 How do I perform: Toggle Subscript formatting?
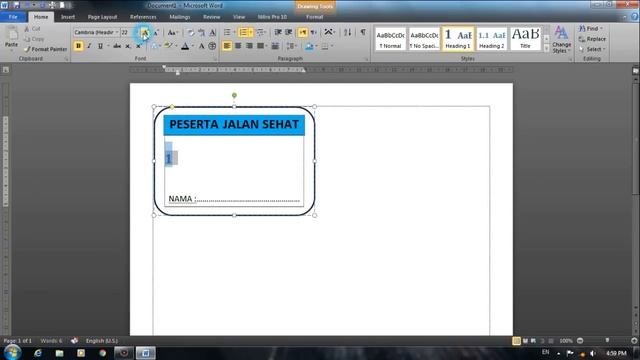[128, 46]
